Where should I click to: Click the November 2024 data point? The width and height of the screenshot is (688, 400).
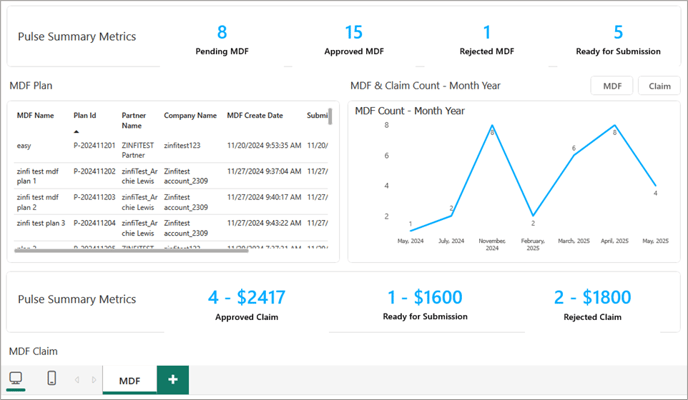pyautogui.click(x=492, y=127)
